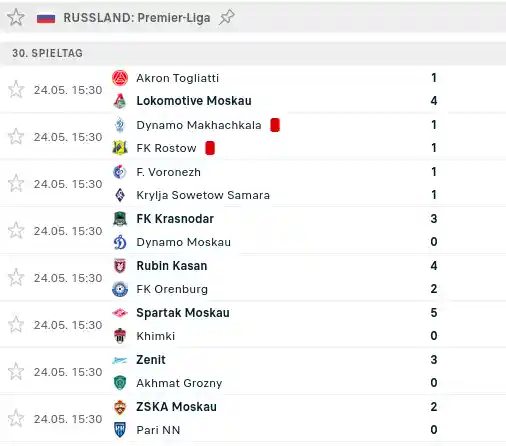Click the Russian flag icon in header
This screenshot has height=446, width=506.
(x=46, y=18)
